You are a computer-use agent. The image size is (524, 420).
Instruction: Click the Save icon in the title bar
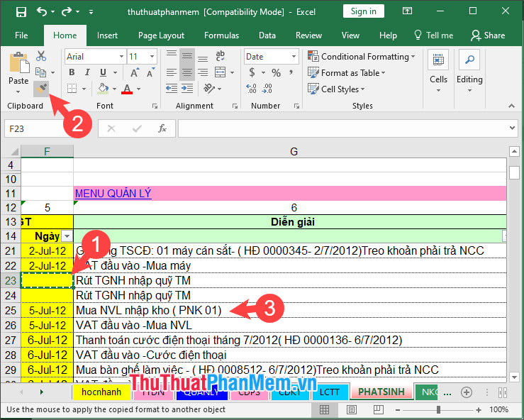click(21, 12)
